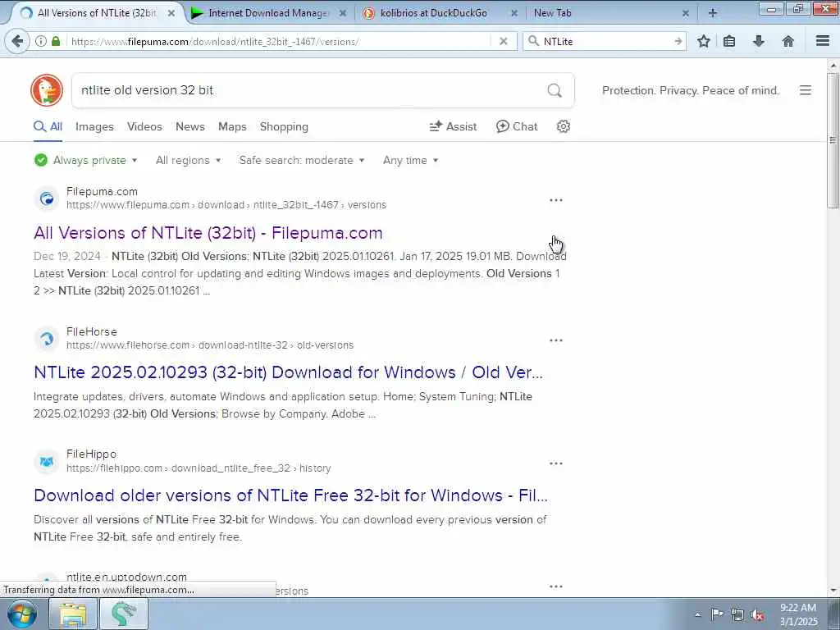Open the All regions dropdown
The image size is (840, 630).
pos(188,160)
